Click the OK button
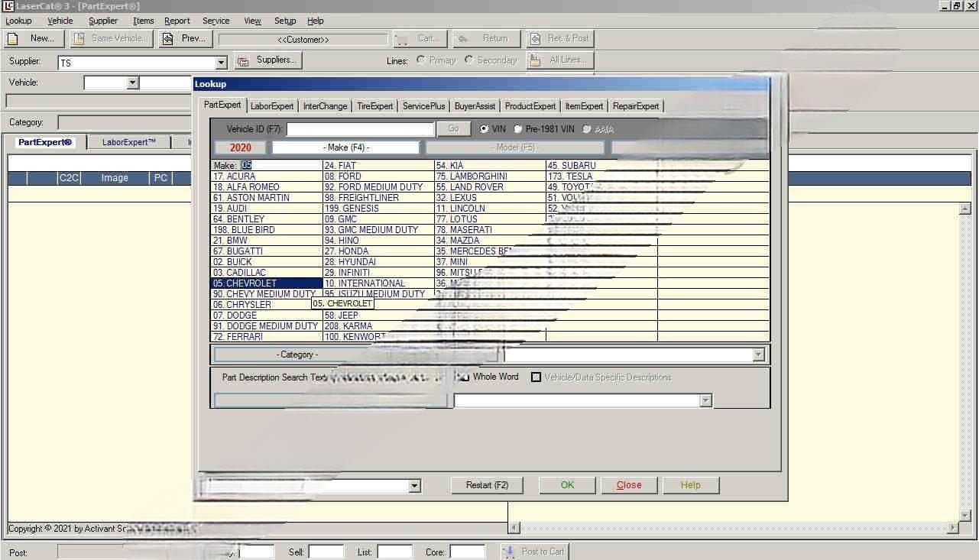Viewport: 979px width, 560px height. [x=567, y=485]
